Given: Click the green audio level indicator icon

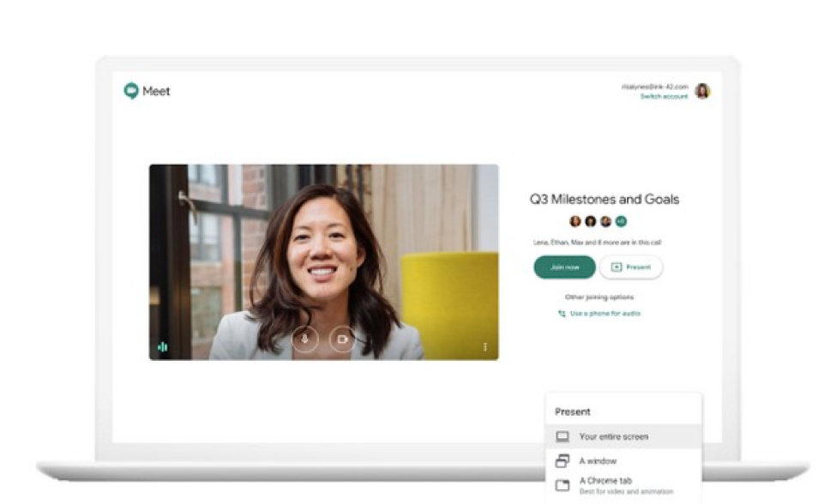Looking at the screenshot, I should [x=163, y=347].
